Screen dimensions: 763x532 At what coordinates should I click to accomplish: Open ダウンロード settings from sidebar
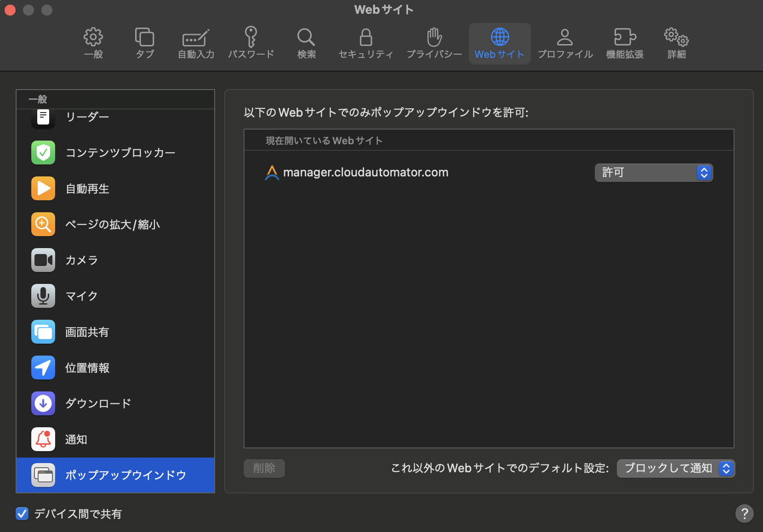point(43,403)
